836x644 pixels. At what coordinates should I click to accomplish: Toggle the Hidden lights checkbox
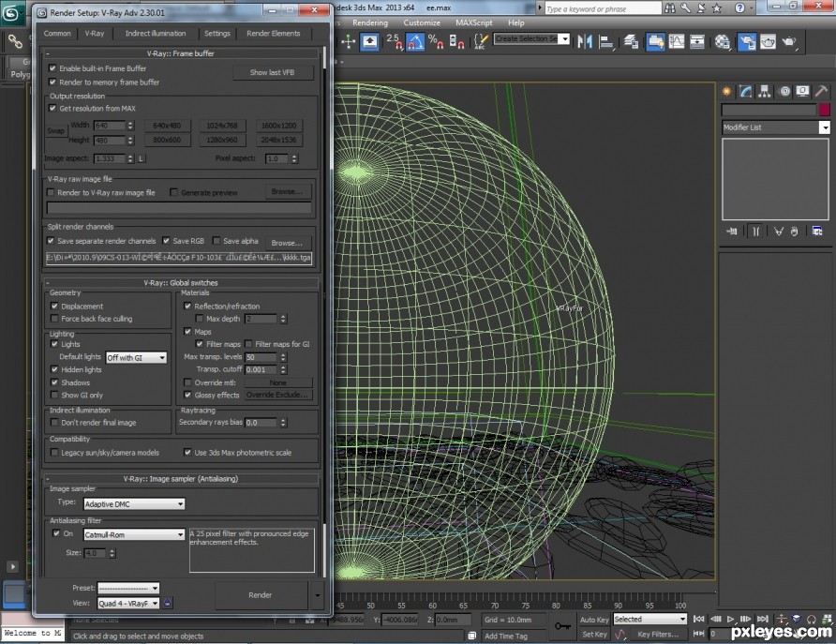pos(54,369)
